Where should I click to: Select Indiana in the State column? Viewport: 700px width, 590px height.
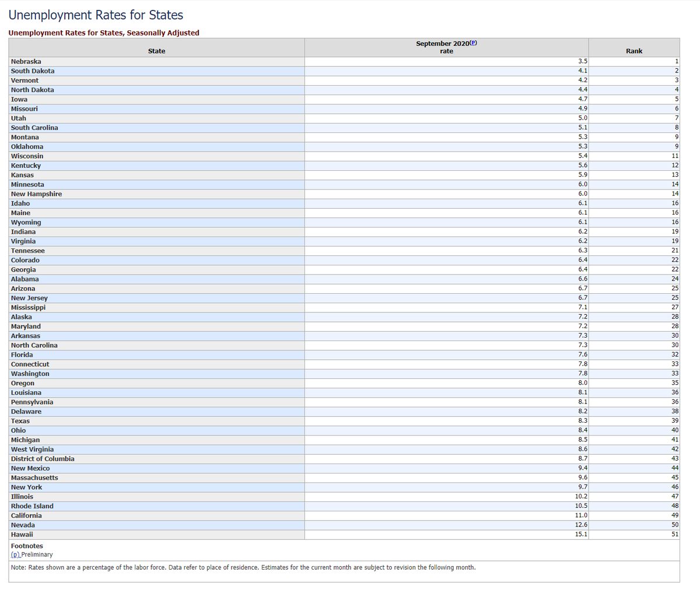tap(23, 232)
